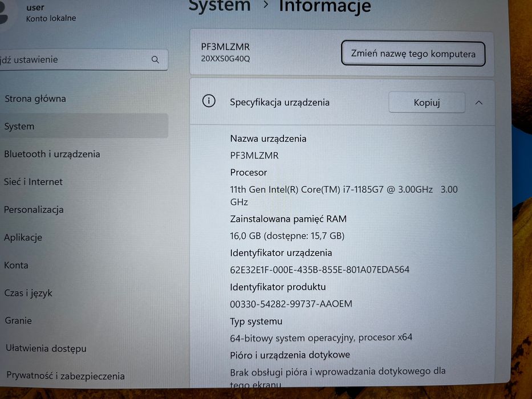Open Ułatwienia dostępu settings
The image size is (532, 399).
(x=46, y=348)
